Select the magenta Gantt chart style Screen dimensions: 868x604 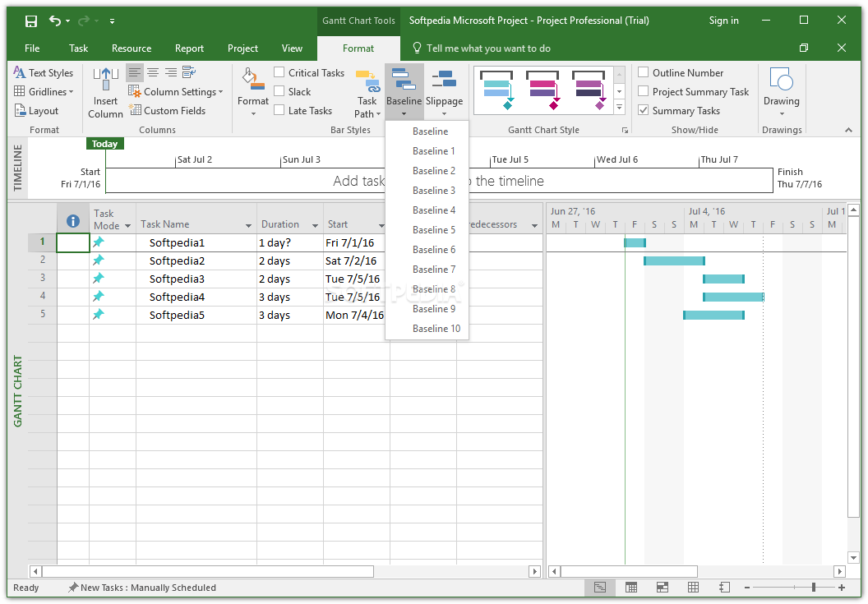click(x=542, y=90)
